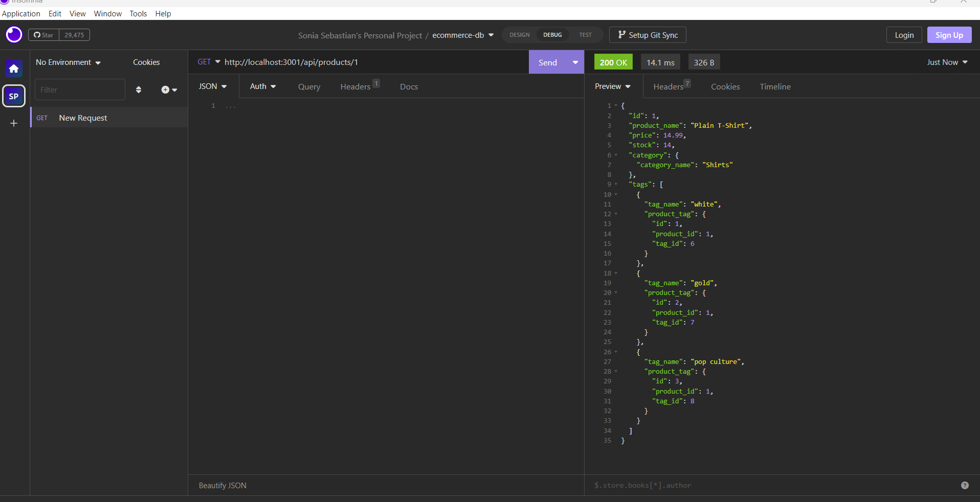Click the plus icon to create new project
Image resolution: width=980 pixels, height=502 pixels.
coord(13,123)
